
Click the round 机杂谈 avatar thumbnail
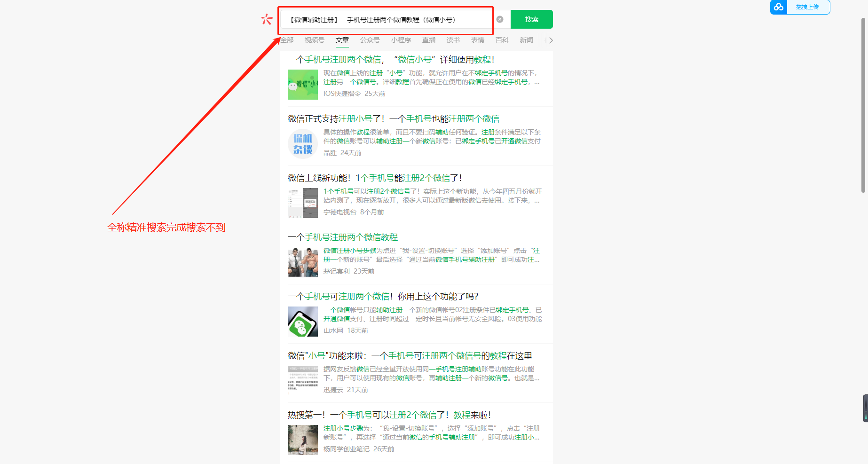303,144
